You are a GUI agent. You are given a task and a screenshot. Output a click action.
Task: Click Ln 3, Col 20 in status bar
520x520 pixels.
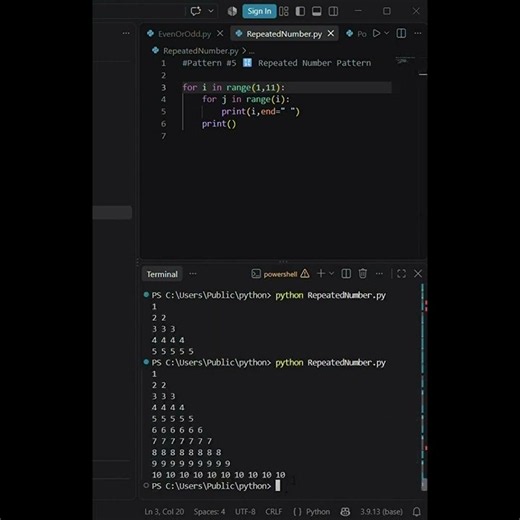(164, 512)
